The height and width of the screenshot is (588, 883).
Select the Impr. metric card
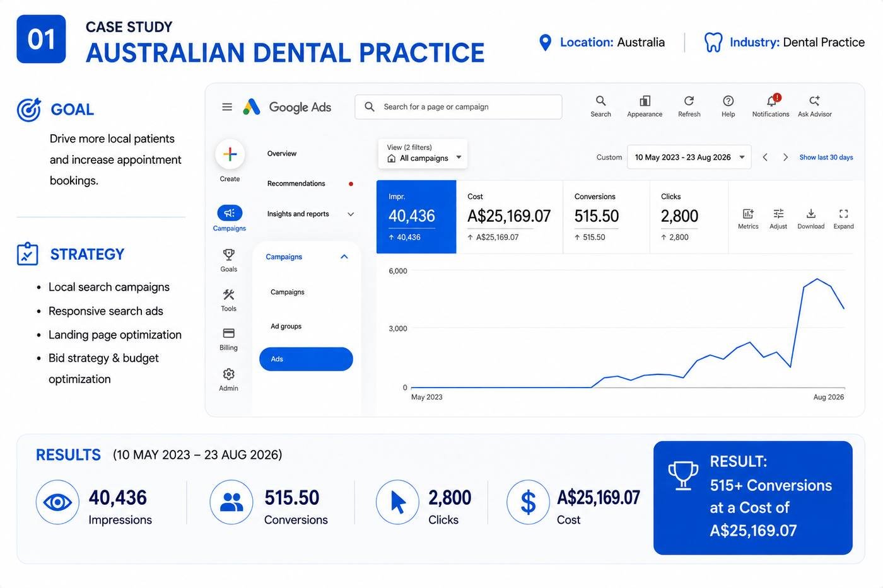[416, 217]
